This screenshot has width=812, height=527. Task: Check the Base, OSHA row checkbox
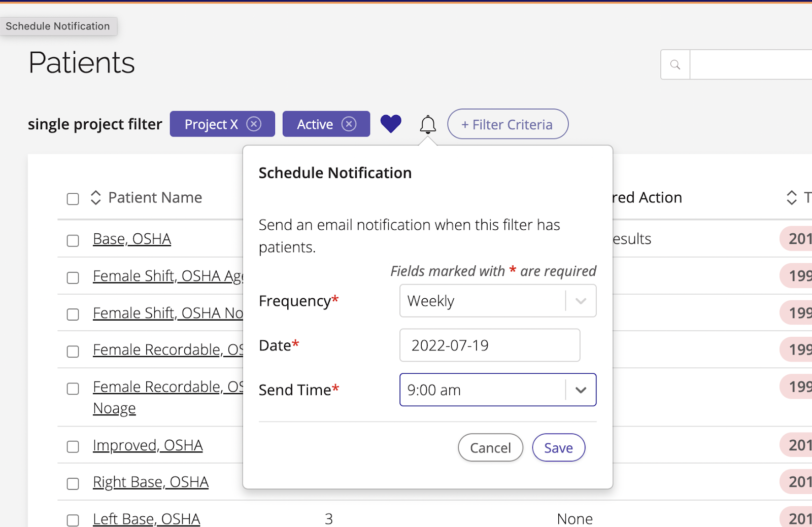click(73, 240)
